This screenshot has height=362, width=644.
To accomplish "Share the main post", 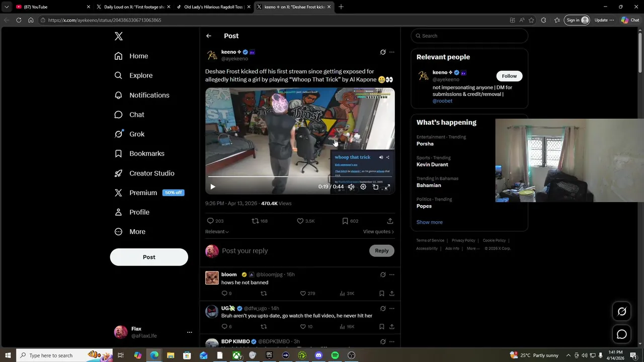I will point(390,221).
